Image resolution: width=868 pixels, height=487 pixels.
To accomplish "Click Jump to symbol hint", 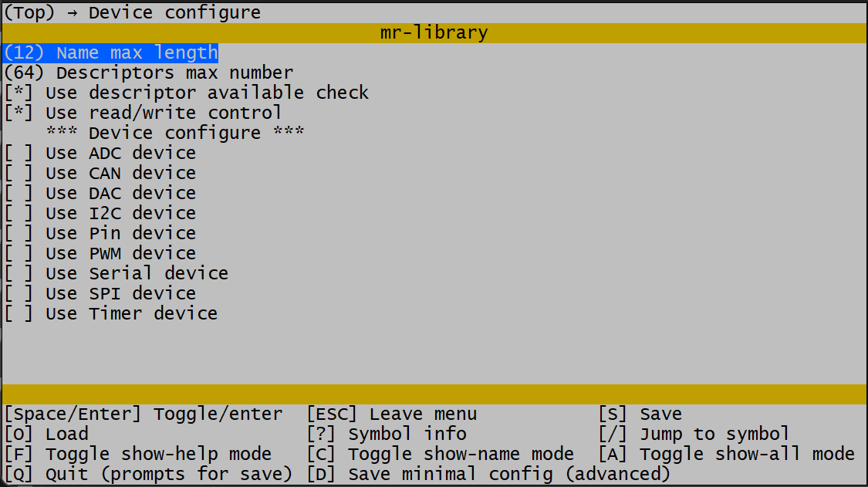I will (714, 434).
